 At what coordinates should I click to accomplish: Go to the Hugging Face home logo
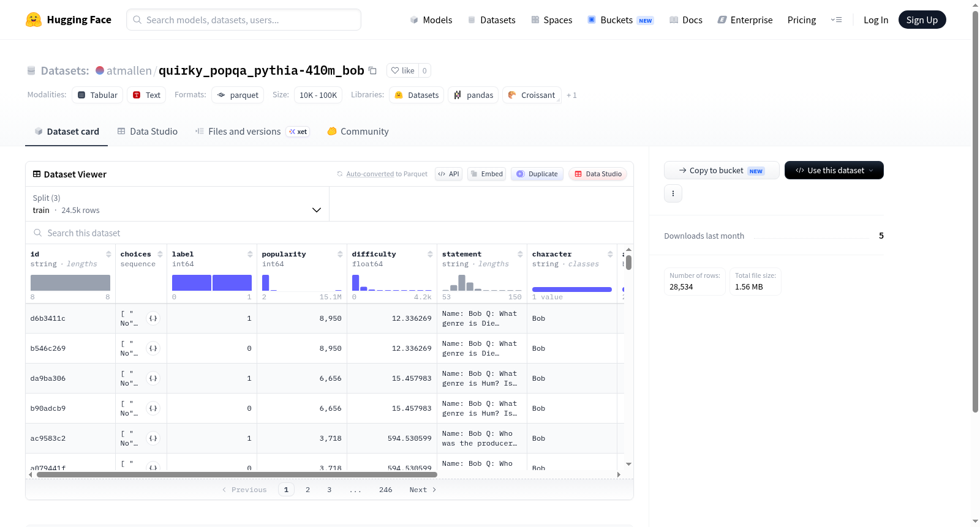[69, 20]
